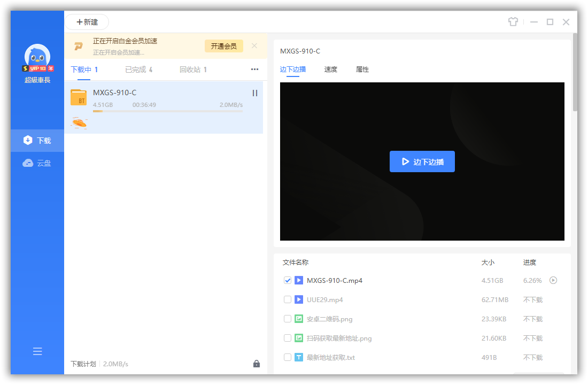Click the orange acceleration rocket icon
Image resolution: width=588 pixels, height=385 pixels.
[79, 122]
